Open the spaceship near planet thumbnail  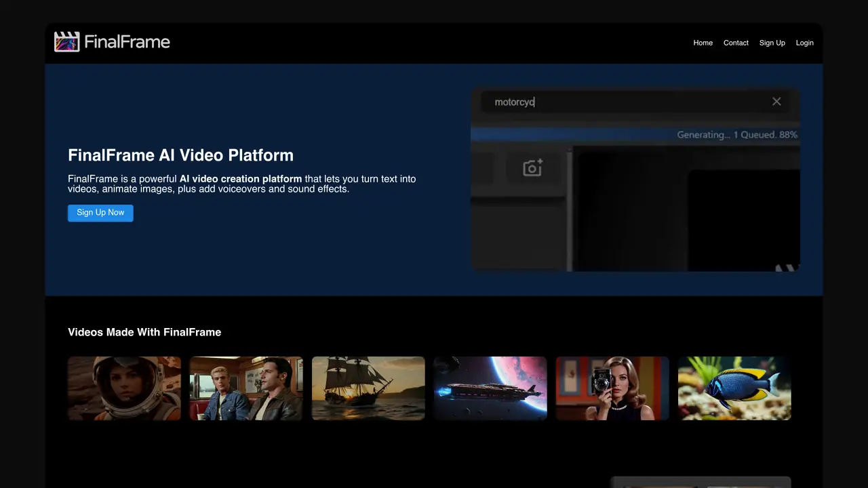pyautogui.click(x=490, y=388)
